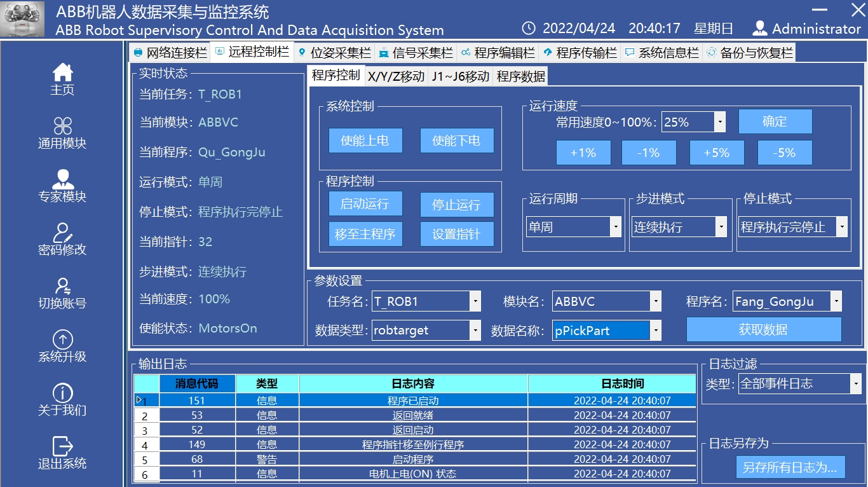
Task: Select the log row 返回启动
Action: click(415, 430)
